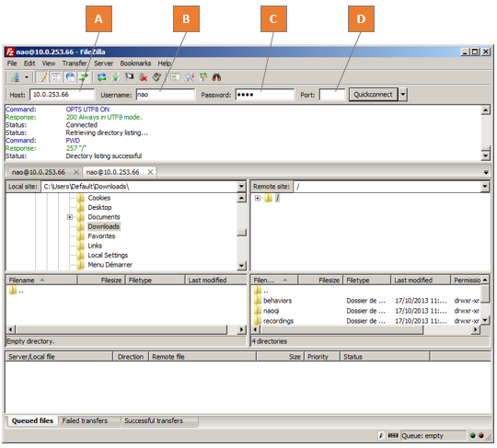Select the Favorites folder in local tree
Image resolution: width=497 pixels, height=448 pixels.
(x=101, y=236)
